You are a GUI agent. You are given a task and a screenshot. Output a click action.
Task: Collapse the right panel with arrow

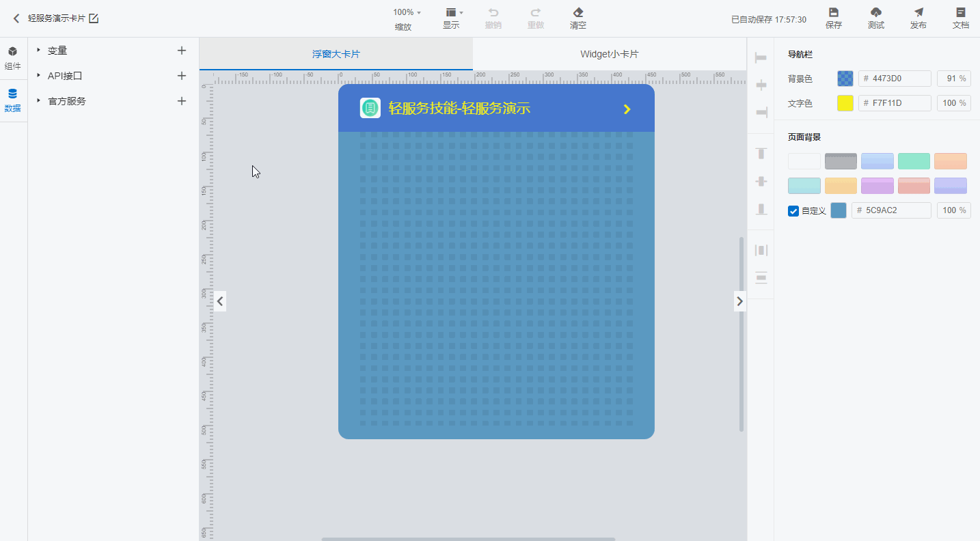pos(740,301)
